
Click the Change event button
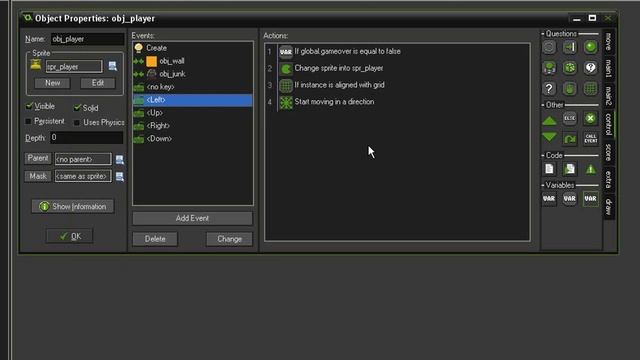tap(229, 239)
